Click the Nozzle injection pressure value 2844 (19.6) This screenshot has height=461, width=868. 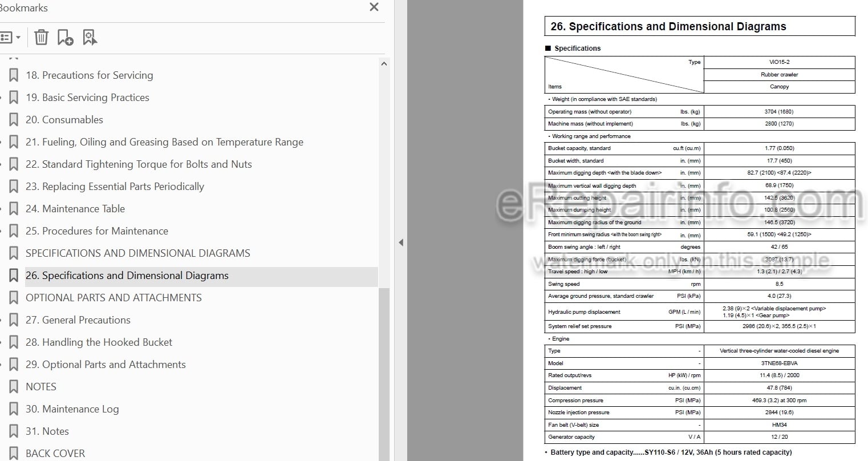pyautogui.click(x=779, y=413)
